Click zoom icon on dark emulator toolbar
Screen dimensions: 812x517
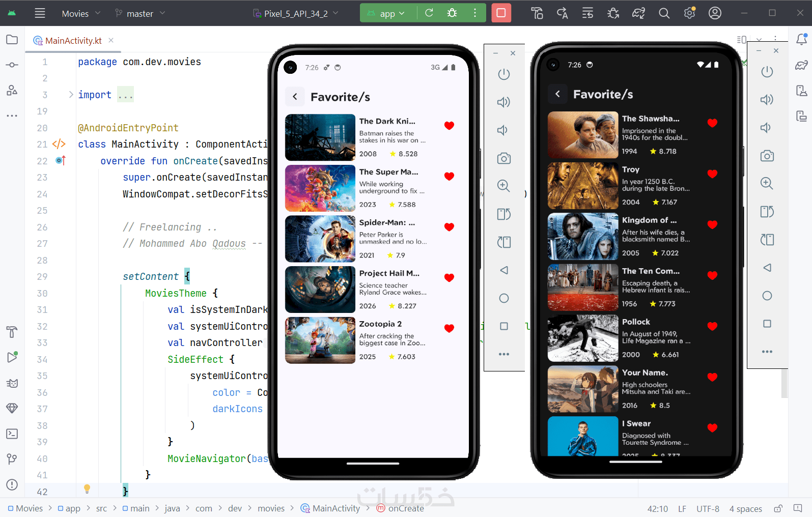(767, 184)
